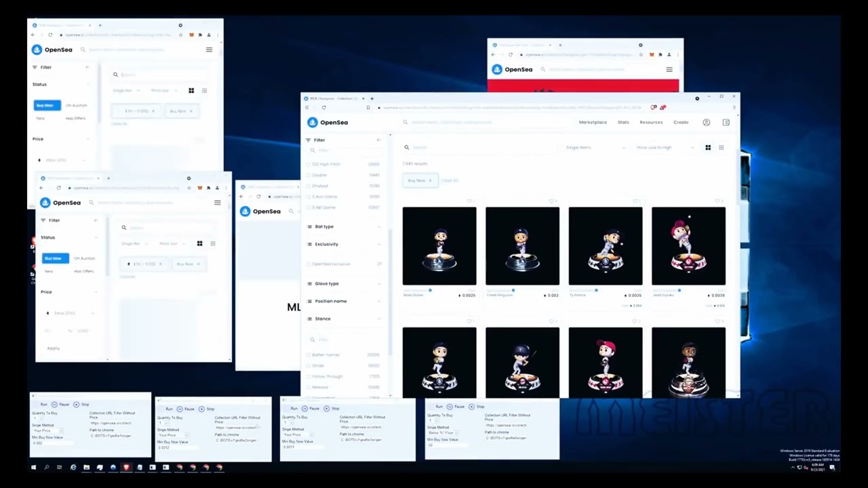Viewport: 868px width, 488px height.
Task: Collapse Filter arrow in lower-left OpenSea window
Action: pyautogui.click(x=95, y=220)
